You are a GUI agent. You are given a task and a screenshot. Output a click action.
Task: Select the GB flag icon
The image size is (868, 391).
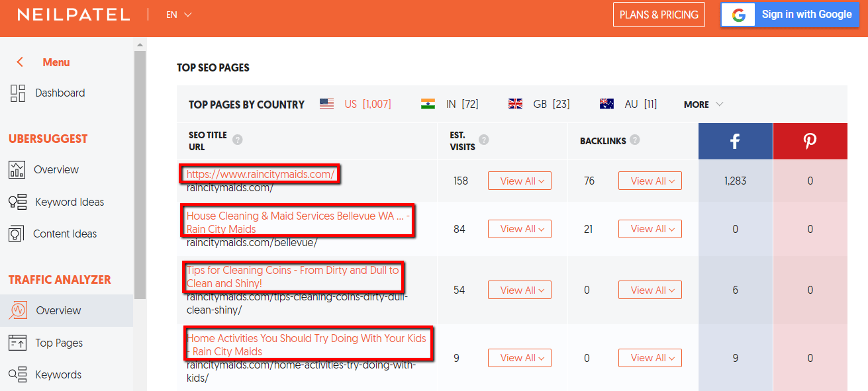(x=515, y=104)
